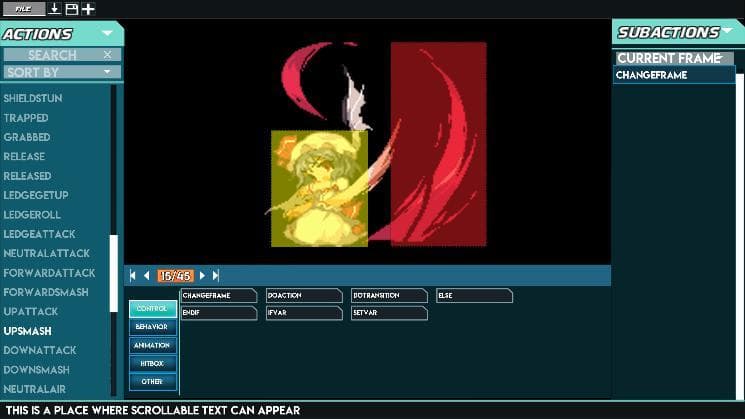Image resolution: width=745 pixels, height=419 pixels.
Task: Select FORWARDSMASH action
Action: (x=46, y=292)
